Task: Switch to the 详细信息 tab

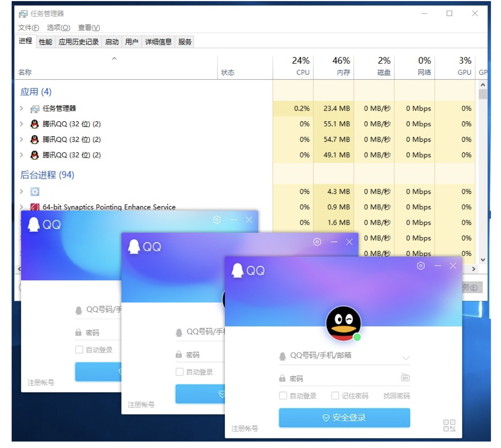Action: tap(158, 42)
